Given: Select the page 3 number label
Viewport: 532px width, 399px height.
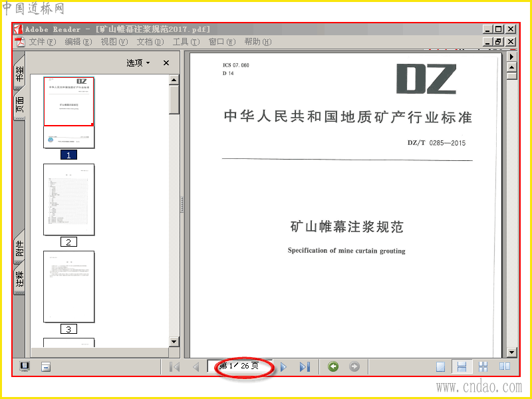Looking at the screenshot, I should [68, 329].
